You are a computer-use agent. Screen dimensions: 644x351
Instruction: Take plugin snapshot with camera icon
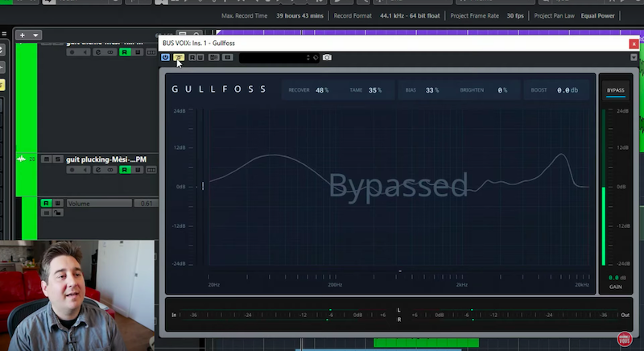pos(327,57)
